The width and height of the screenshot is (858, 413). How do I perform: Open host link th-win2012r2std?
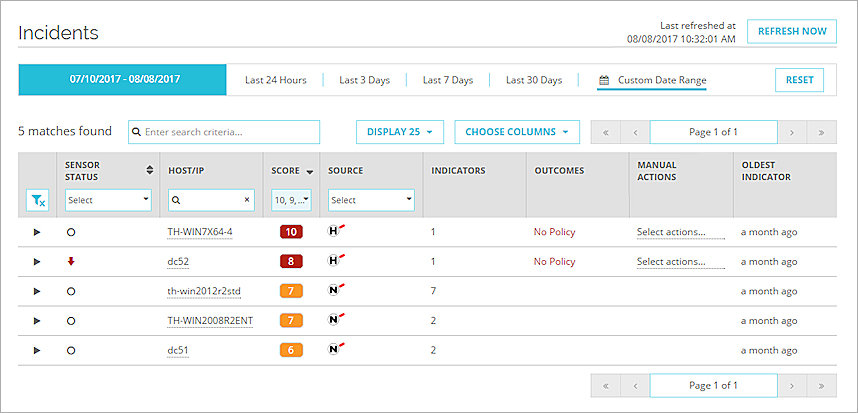[204, 292]
